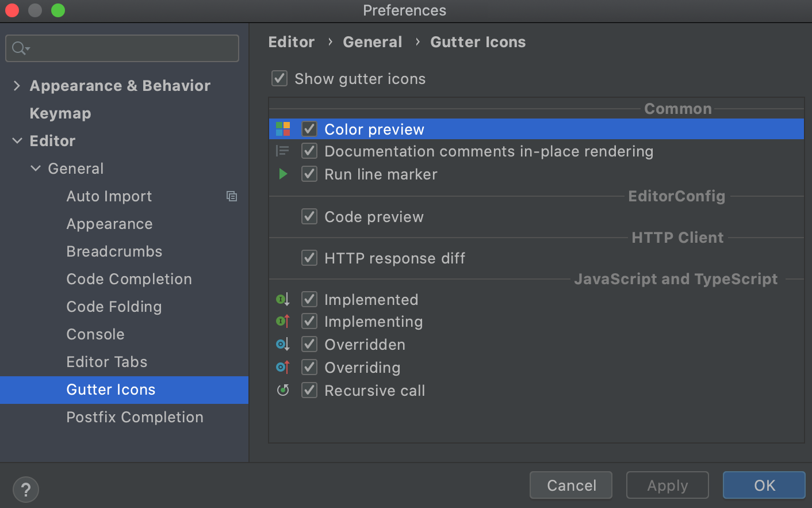Uncheck HTTP response diff checkbox
Viewport: 812px width, 508px height.
(309, 258)
